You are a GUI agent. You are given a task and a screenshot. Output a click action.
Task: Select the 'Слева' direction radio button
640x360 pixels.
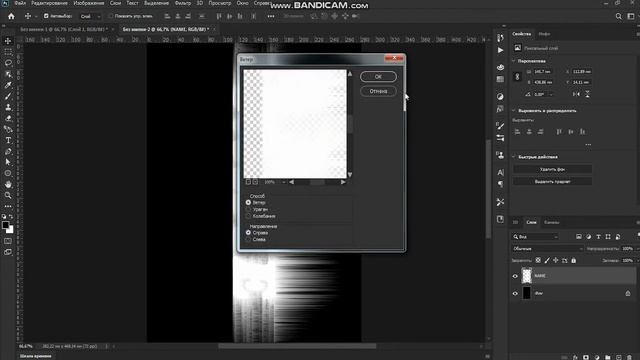tap(248, 239)
